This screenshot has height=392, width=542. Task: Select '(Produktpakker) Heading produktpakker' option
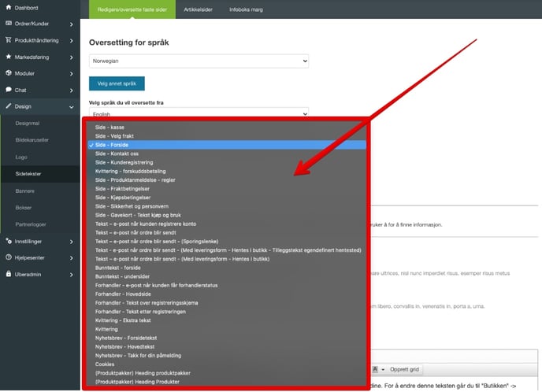click(227, 373)
